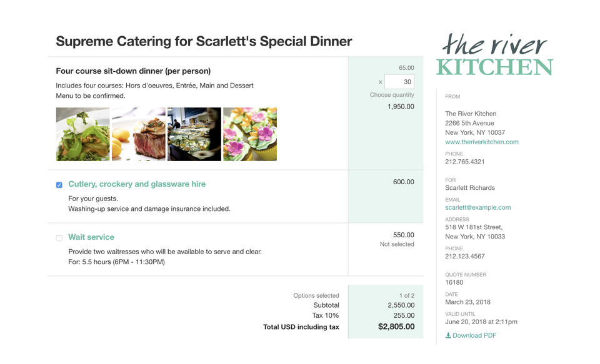600x364 pixels.
Task: Click the 600.00 cutlery hire price
Action: (x=403, y=182)
